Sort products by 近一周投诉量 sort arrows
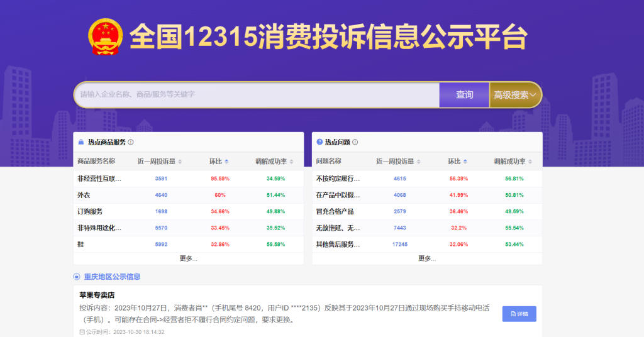 [180, 162]
